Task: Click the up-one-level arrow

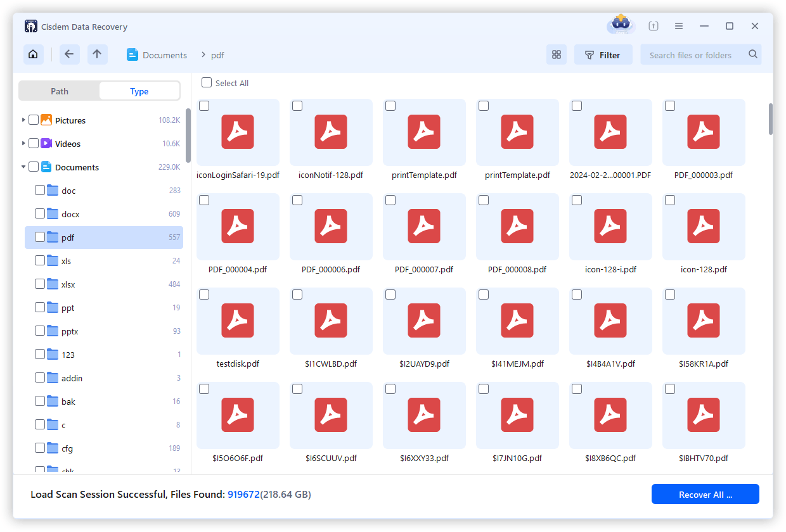Action: pos(97,54)
